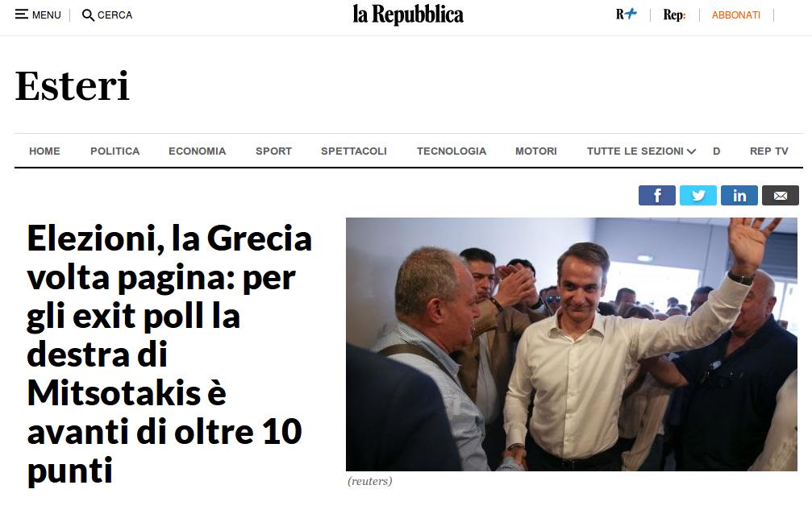Screen dimensions: 812x510
Task: Open the Mitsotakis article photo
Action: point(572,344)
